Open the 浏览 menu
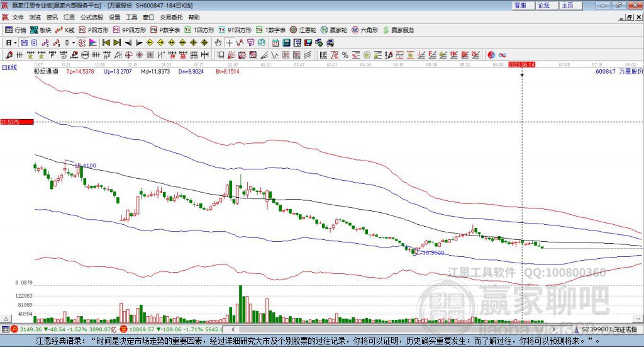The height and width of the screenshot is (347, 644). pyautogui.click(x=35, y=17)
